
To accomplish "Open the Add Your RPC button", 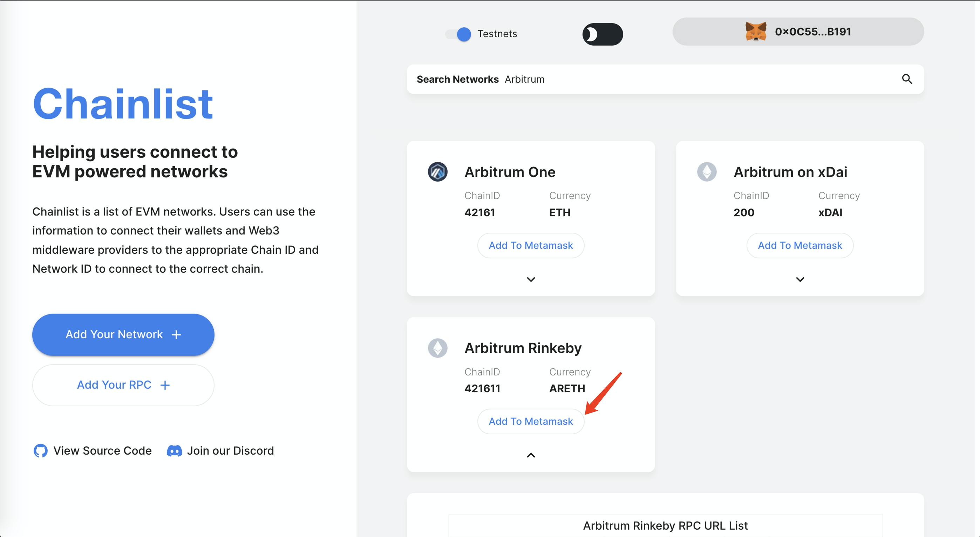I will click(123, 385).
